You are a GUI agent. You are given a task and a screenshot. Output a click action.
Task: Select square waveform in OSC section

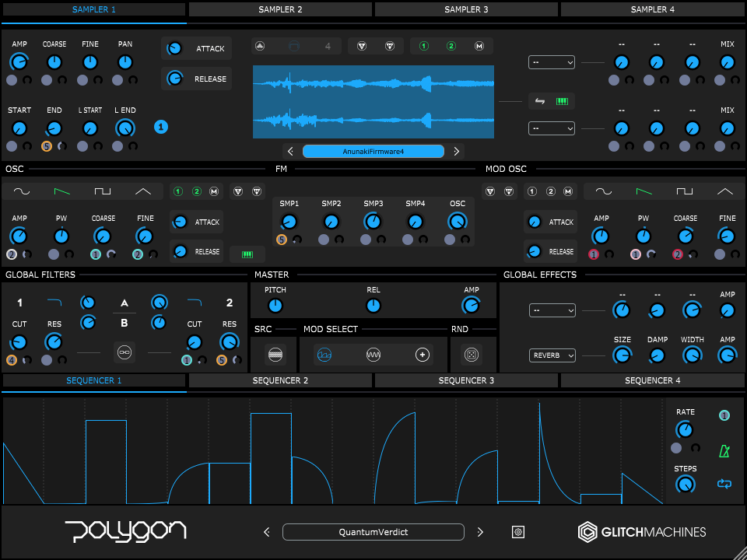[x=103, y=191]
